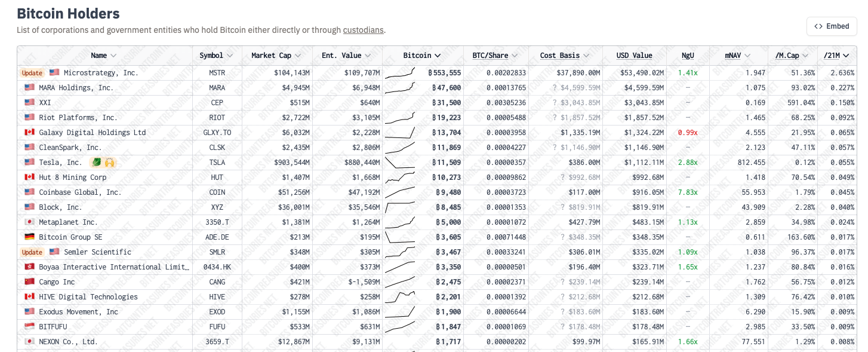Click the red NgU value '0.99x'
The width and height of the screenshot is (868, 352).
[x=688, y=133]
